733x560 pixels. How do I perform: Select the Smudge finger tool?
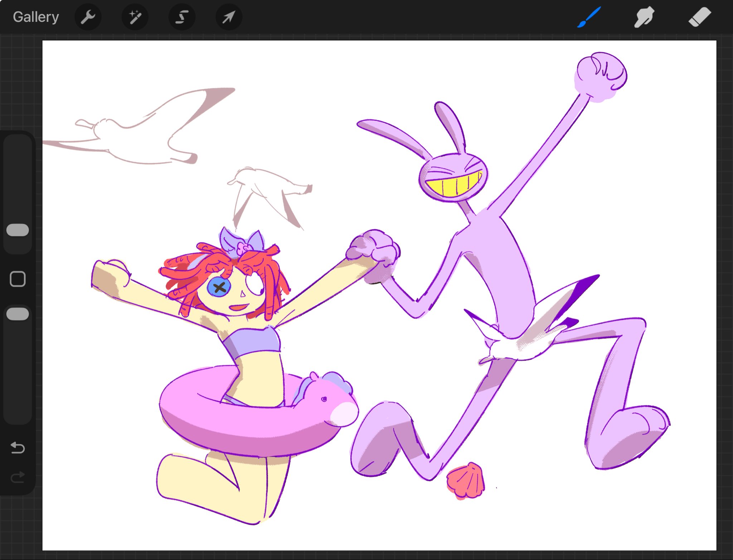point(644,17)
